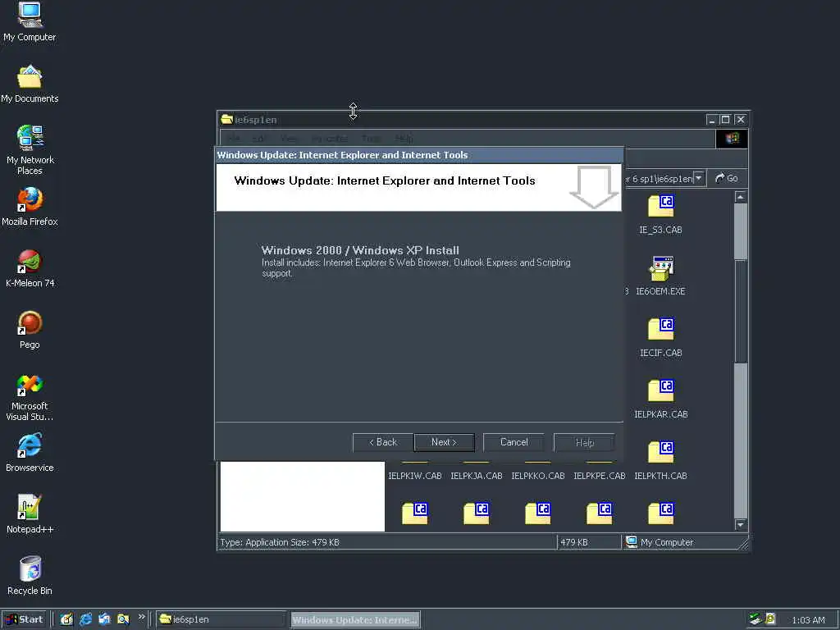The image size is (840, 630).
Task: Switch to Windows Update taskbar button
Action: pos(355,619)
